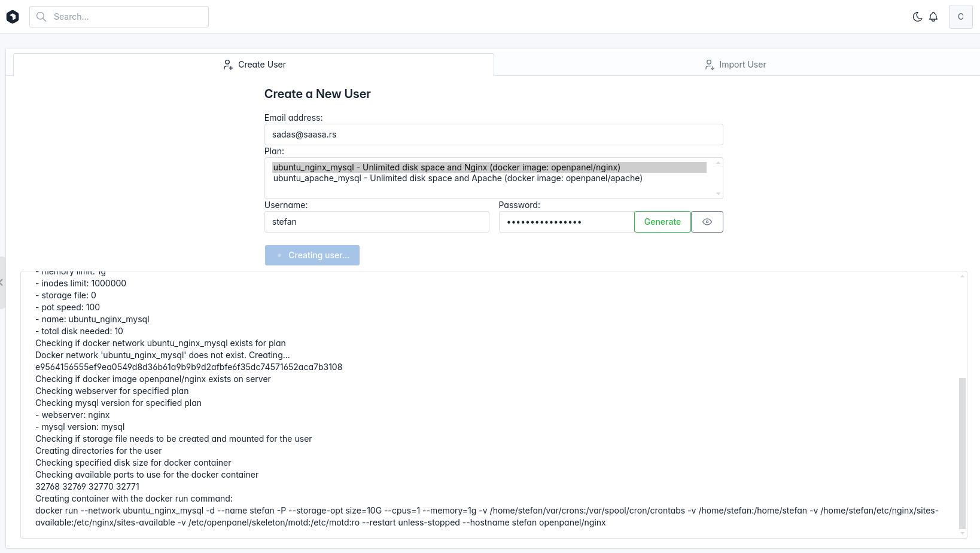This screenshot has width=980, height=553.
Task: Focus the Search field
Action: [119, 17]
